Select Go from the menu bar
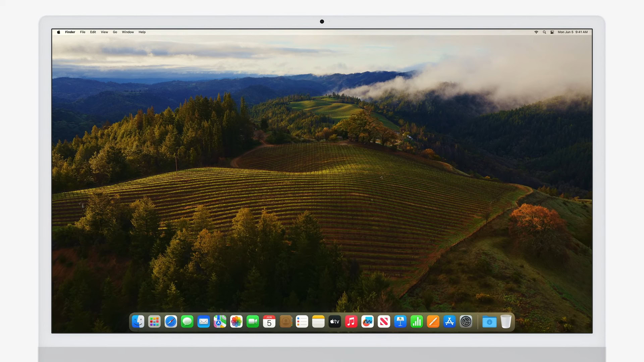 click(114, 32)
